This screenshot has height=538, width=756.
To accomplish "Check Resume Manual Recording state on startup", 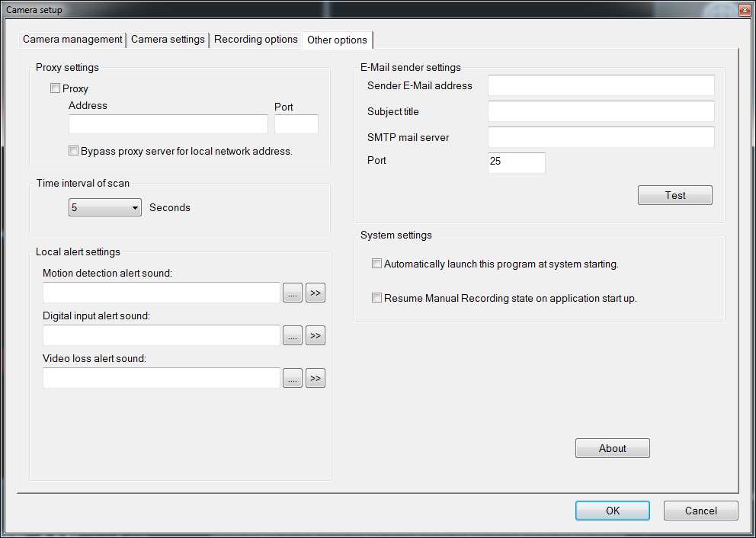I will point(376,298).
